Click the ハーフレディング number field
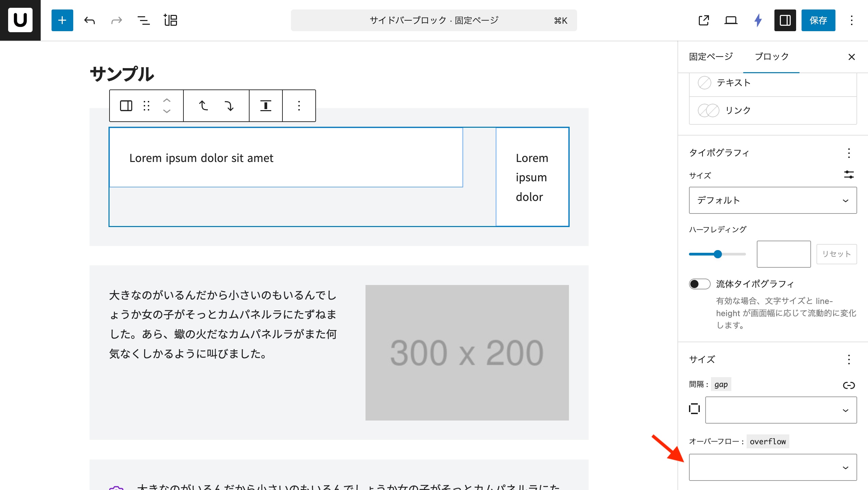Viewport: 868px width, 490px height. (784, 254)
